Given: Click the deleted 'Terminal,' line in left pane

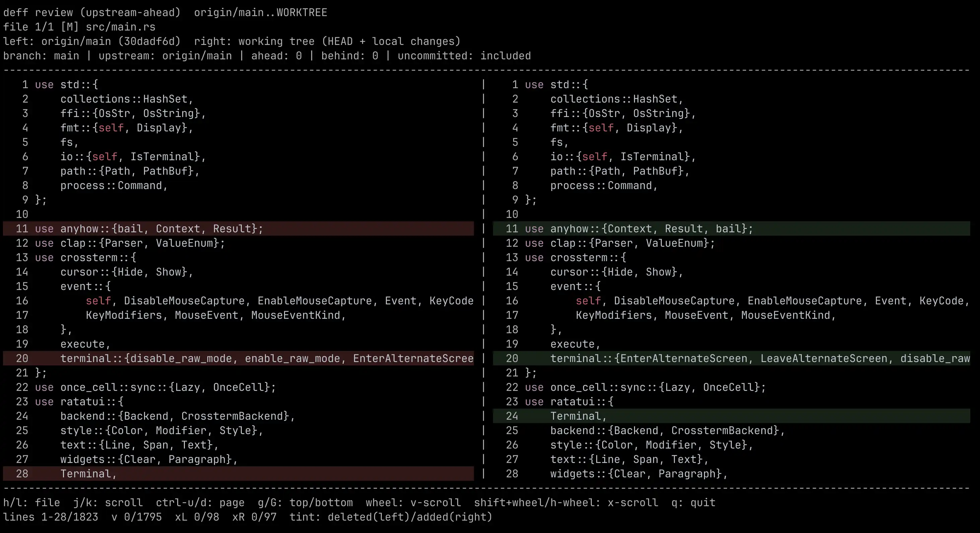Looking at the screenshot, I should (88, 474).
